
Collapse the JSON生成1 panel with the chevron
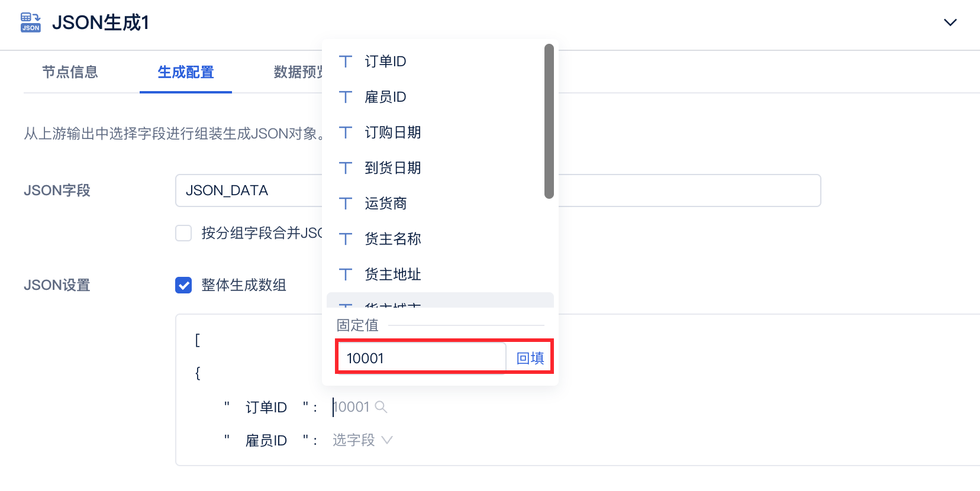pyautogui.click(x=950, y=22)
